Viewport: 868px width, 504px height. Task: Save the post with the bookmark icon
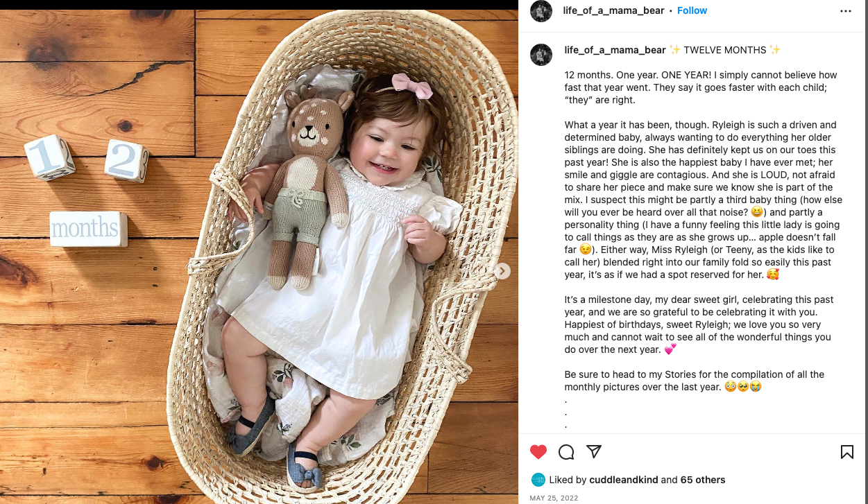[846, 452]
